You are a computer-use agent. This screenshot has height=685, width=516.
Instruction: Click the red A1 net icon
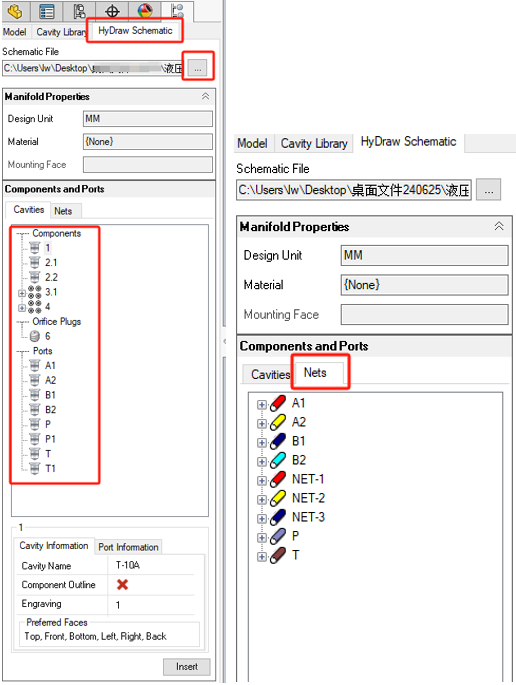[278, 403]
